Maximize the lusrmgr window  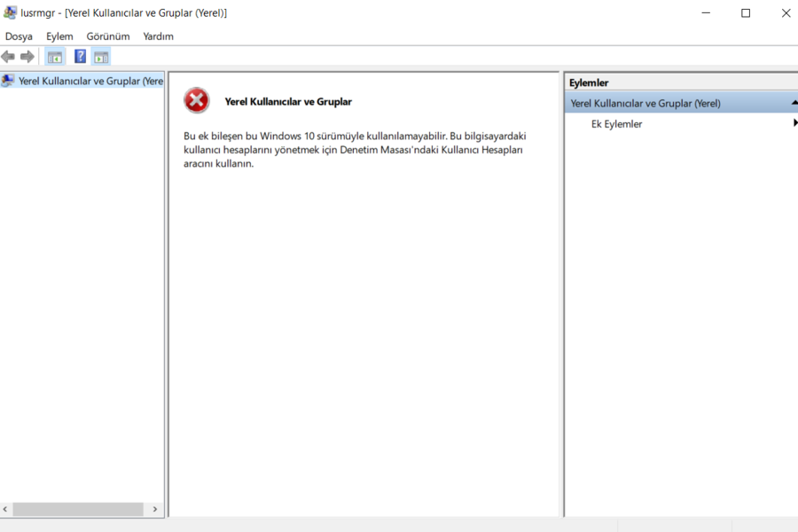(x=746, y=12)
